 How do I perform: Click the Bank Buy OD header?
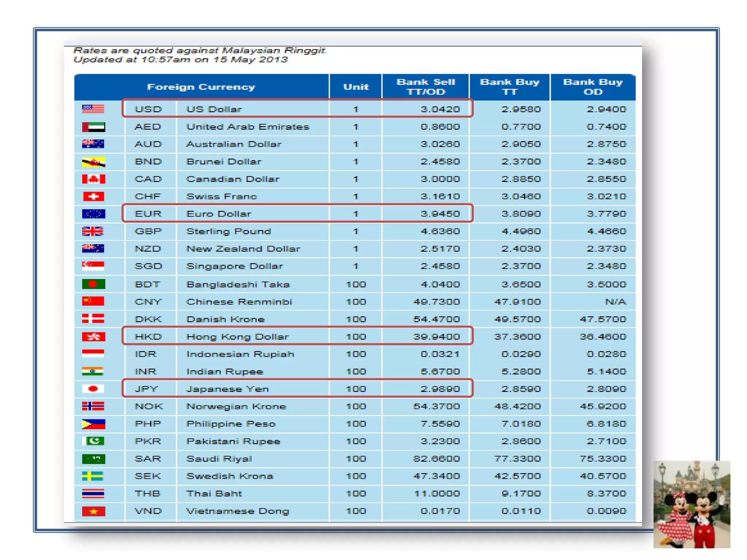(x=593, y=87)
